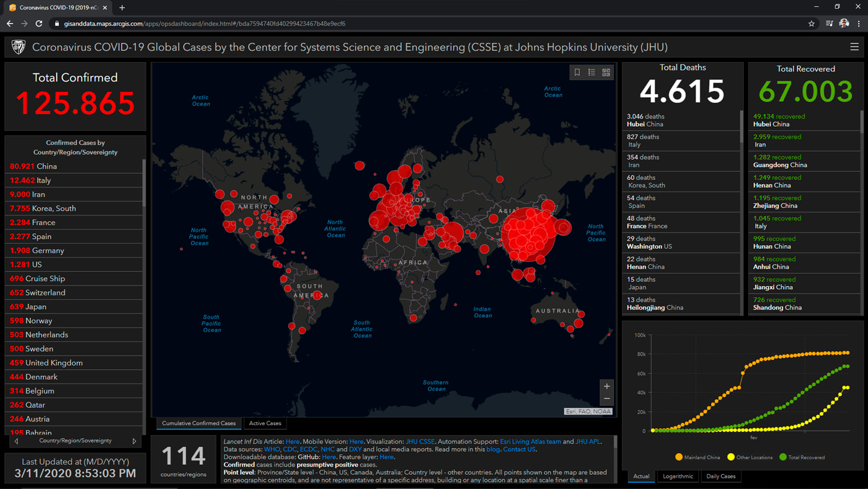Select 29 deaths Washington US row
868x489 pixels.
coord(681,243)
